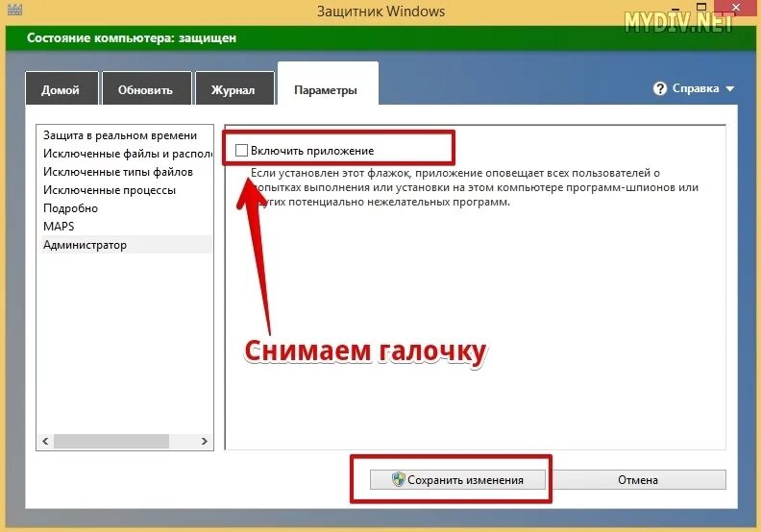Viewport: 761px width, 532px height.
Task: Tick the Включить приложение checkbox
Action: coord(241,151)
